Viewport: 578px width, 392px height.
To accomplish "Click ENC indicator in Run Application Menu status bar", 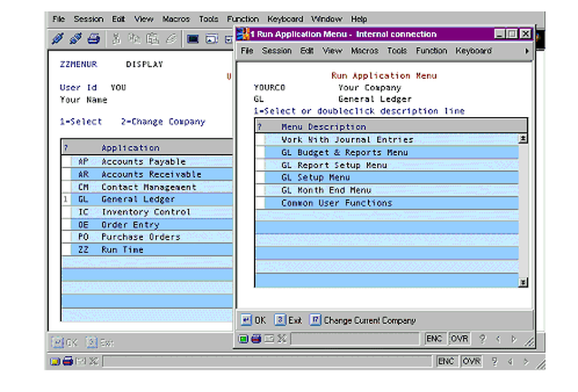I will (x=434, y=339).
